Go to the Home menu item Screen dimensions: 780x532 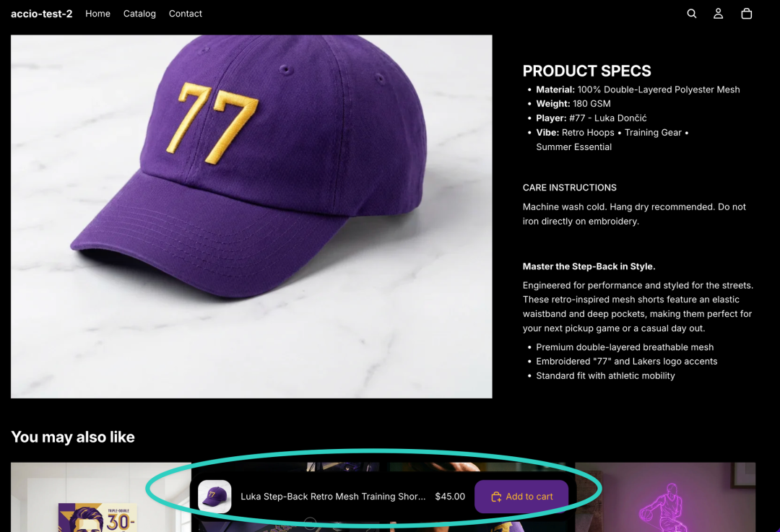[97, 14]
